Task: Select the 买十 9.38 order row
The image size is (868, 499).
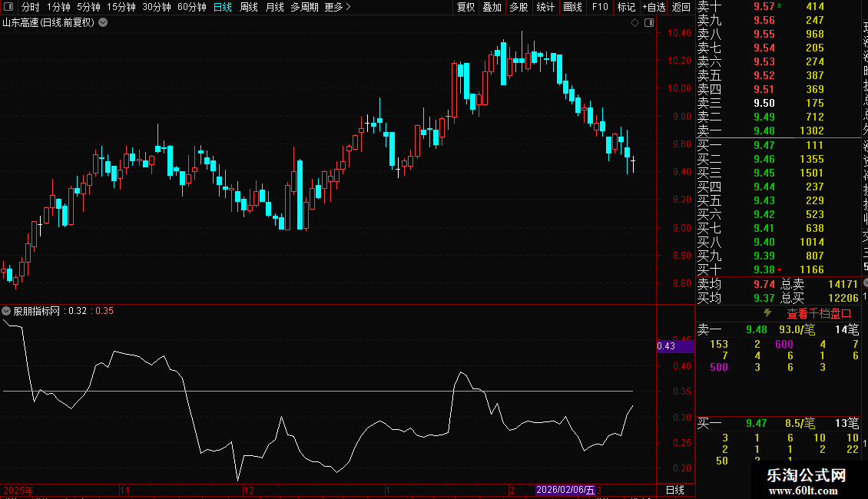Action: (778, 269)
